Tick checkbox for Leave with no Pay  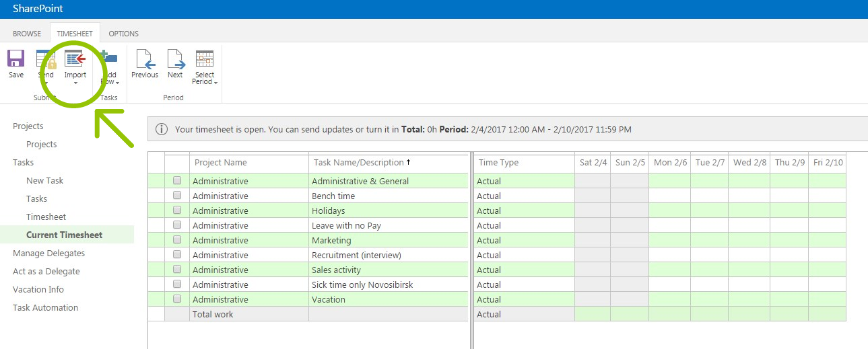point(177,225)
